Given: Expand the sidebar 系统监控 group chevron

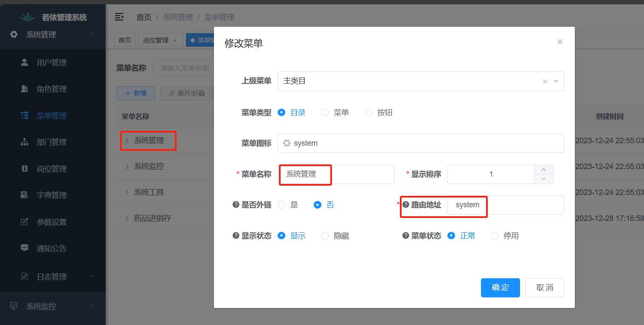Looking at the screenshot, I should pos(92,306).
